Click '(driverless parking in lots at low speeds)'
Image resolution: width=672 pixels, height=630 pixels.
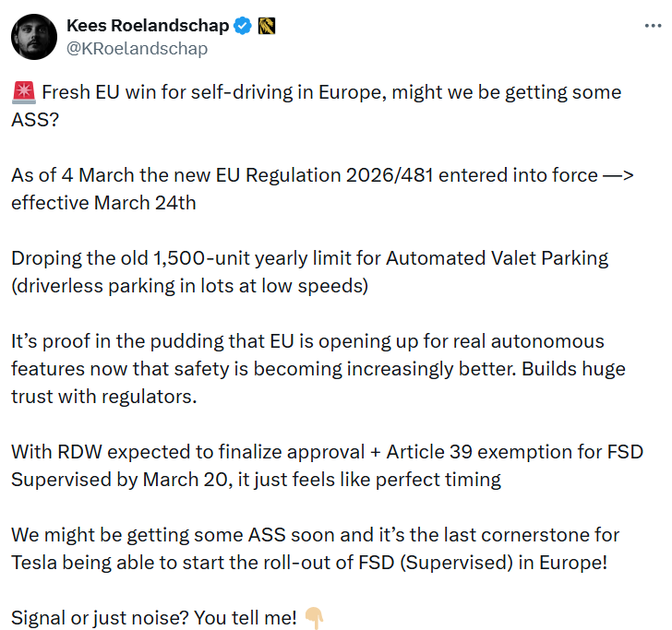point(190,286)
